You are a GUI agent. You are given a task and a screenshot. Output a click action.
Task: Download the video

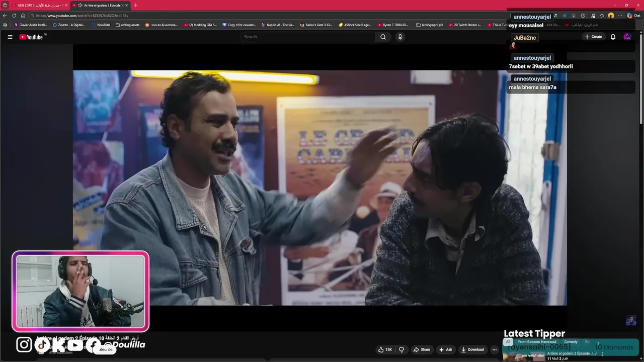pyautogui.click(x=472, y=349)
